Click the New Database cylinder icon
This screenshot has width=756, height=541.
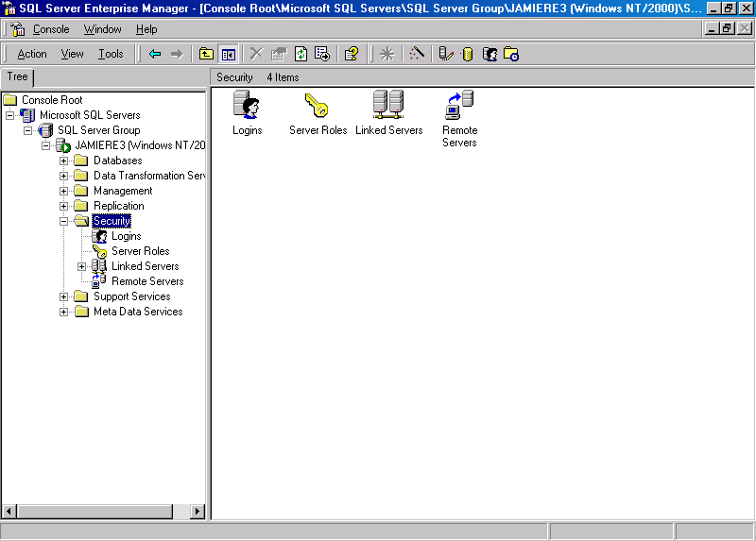coord(467,54)
